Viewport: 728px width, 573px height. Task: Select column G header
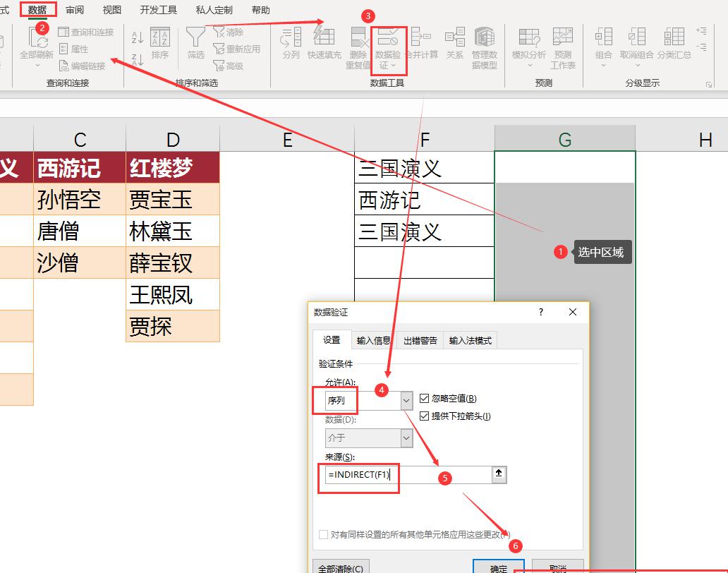pyautogui.click(x=564, y=138)
